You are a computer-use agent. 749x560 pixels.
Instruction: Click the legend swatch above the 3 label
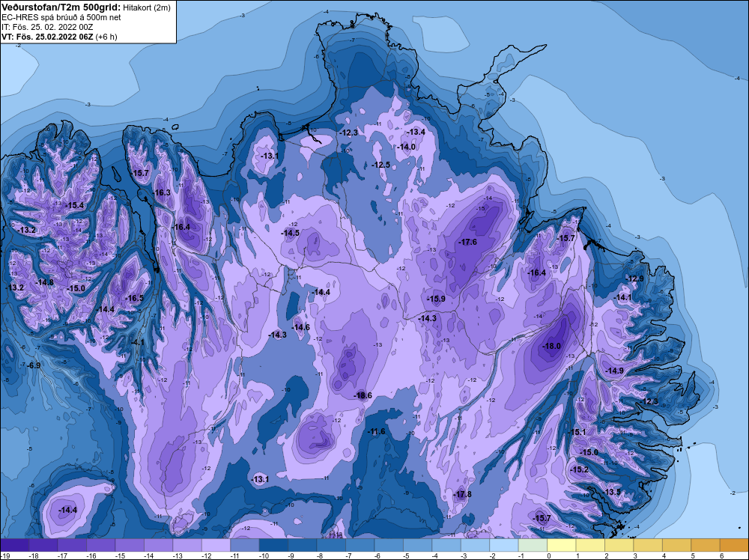648,545
